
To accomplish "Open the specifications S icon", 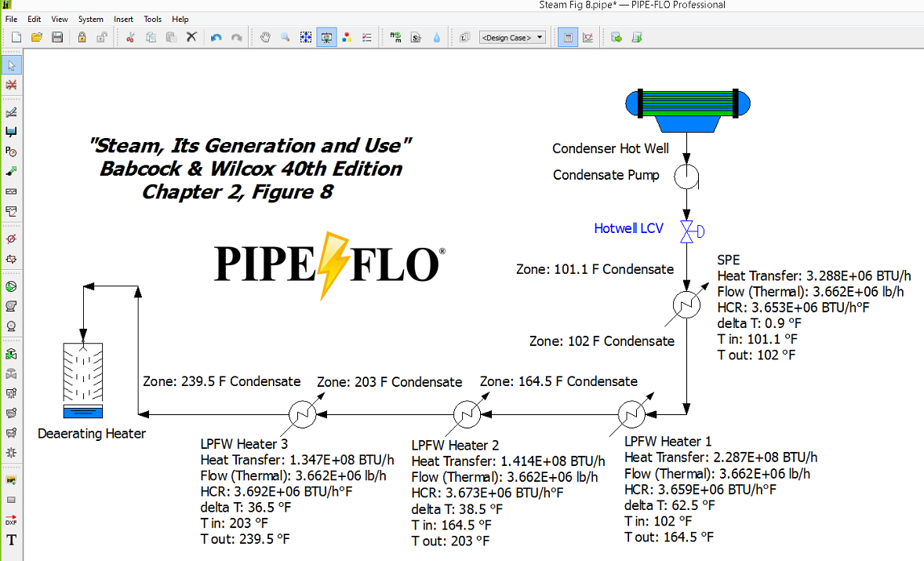I will tap(416, 37).
